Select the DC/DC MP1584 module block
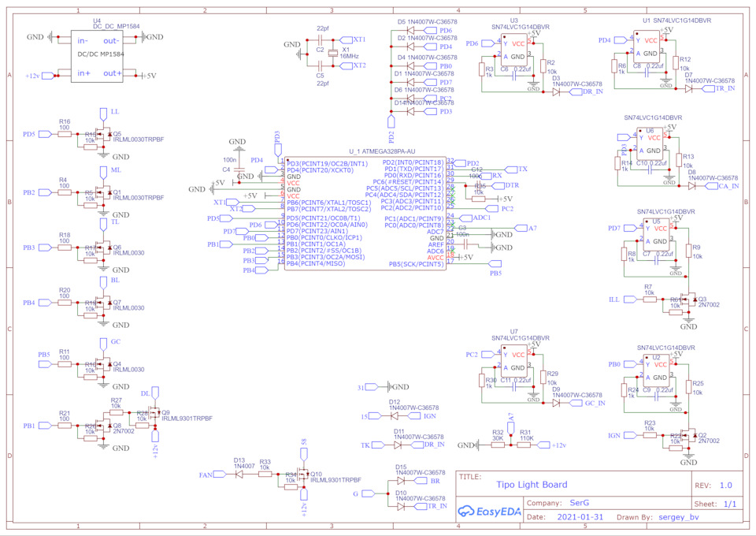756x536 pixels. [97, 56]
